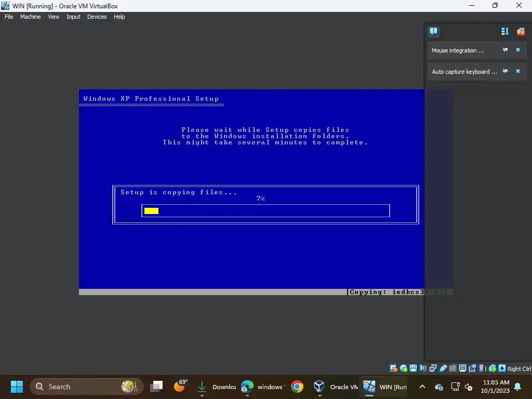The width and height of the screenshot is (532, 399).
Task: Show hidden system tray icons
Action: pyautogui.click(x=422, y=387)
